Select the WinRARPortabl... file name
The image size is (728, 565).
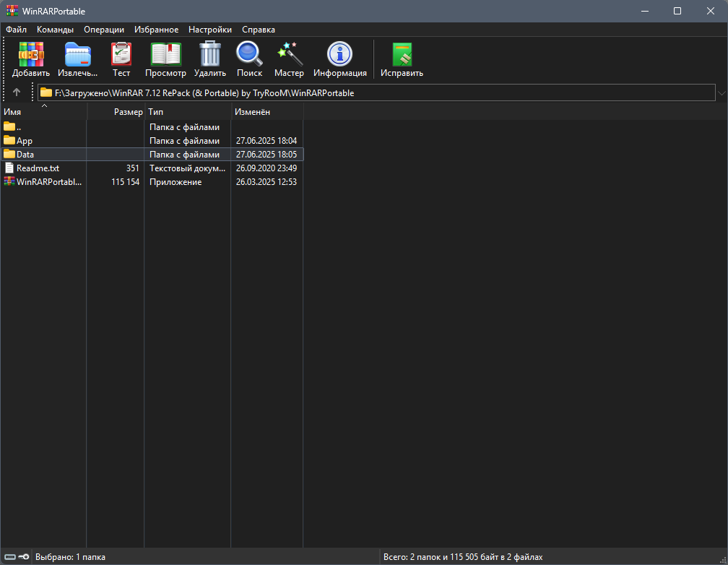pyautogui.click(x=49, y=181)
